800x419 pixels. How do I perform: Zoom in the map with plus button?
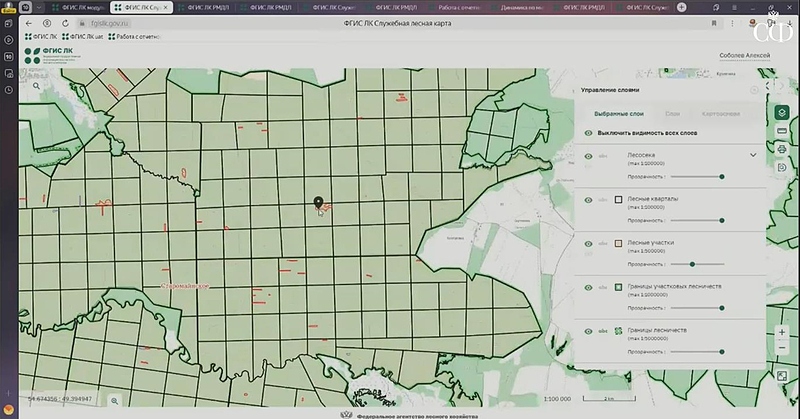[781, 331]
